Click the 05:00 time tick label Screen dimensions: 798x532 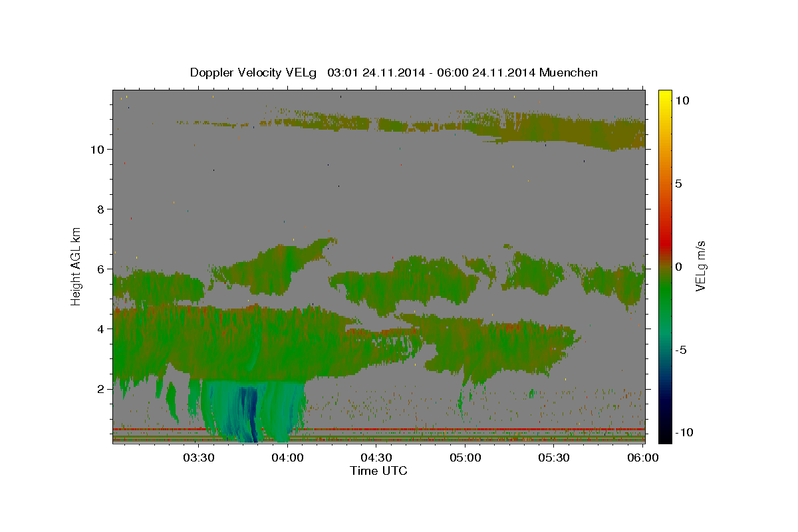click(465, 458)
